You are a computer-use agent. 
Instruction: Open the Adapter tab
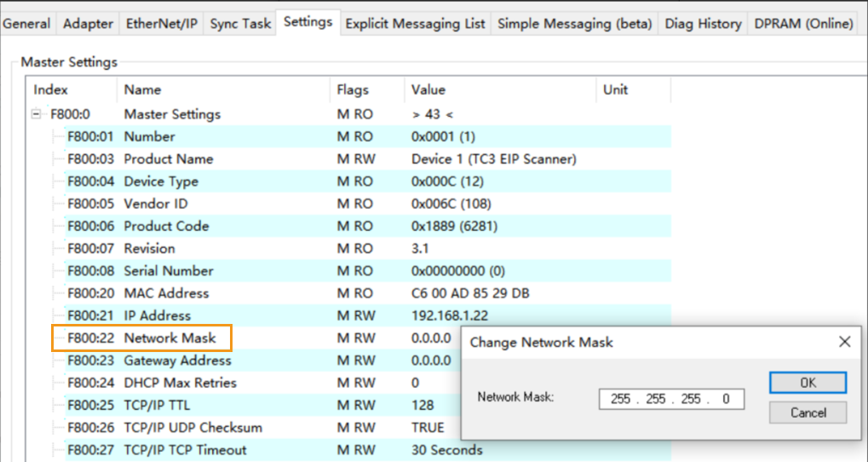coord(88,24)
